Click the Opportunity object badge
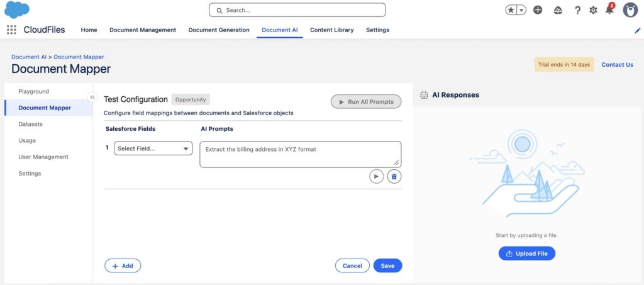Viewport: 644px width, 285px height. pos(191,99)
